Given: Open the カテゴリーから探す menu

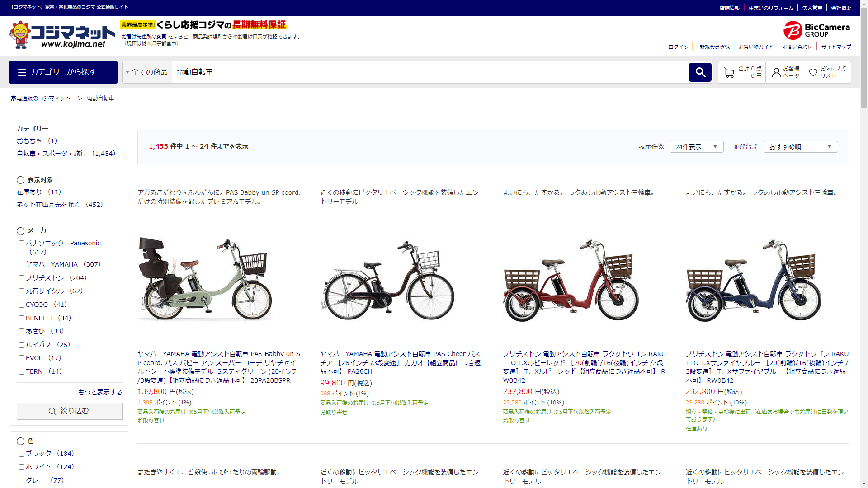Looking at the screenshot, I should pyautogui.click(x=63, y=72).
